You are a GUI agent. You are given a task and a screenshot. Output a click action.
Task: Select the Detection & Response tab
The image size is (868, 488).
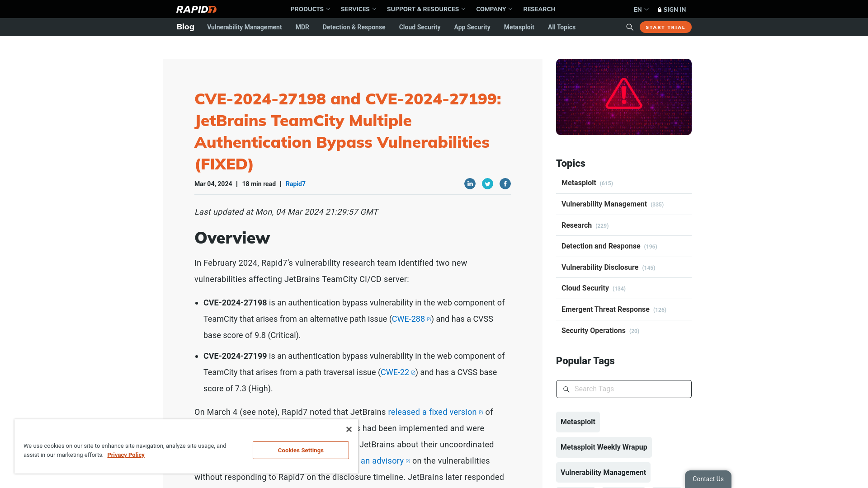pos(354,26)
